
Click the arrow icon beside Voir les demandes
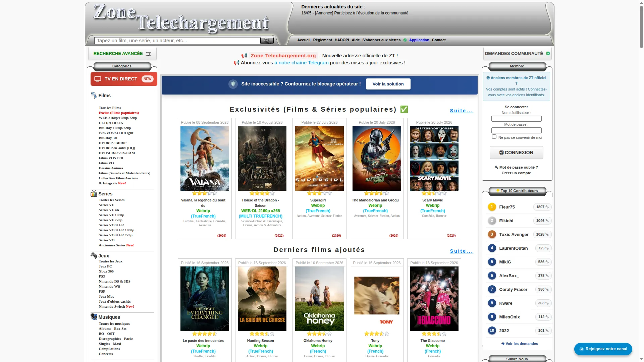[x=503, y=344]
